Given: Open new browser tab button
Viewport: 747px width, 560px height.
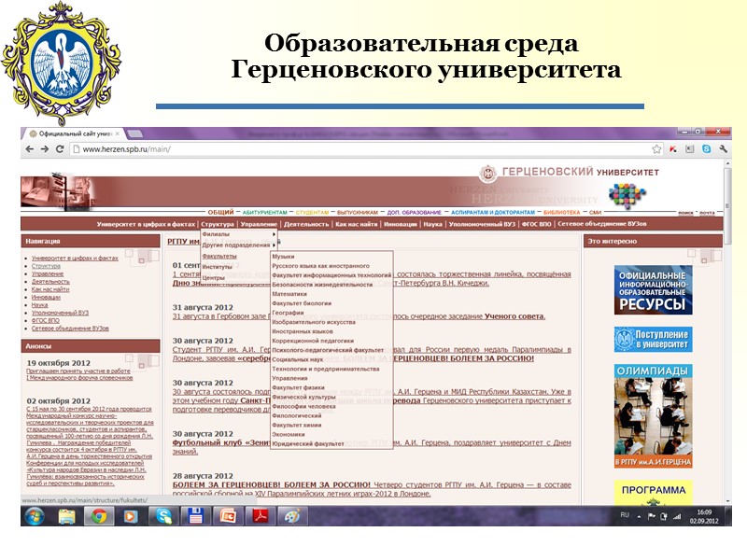Looking at the screenshot, I should click(134, 133).
